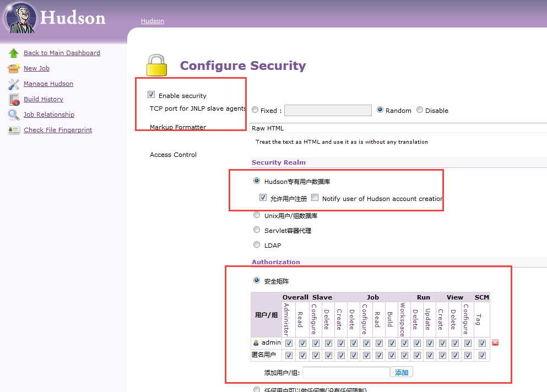Select Unix用户/组数据库 radio button
Screen dimensions: 547x392
(x=257, y=215)
